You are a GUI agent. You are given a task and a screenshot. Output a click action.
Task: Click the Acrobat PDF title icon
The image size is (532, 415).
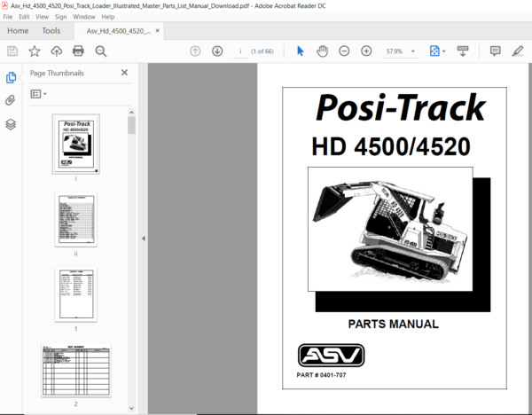[x=4, y=6]
